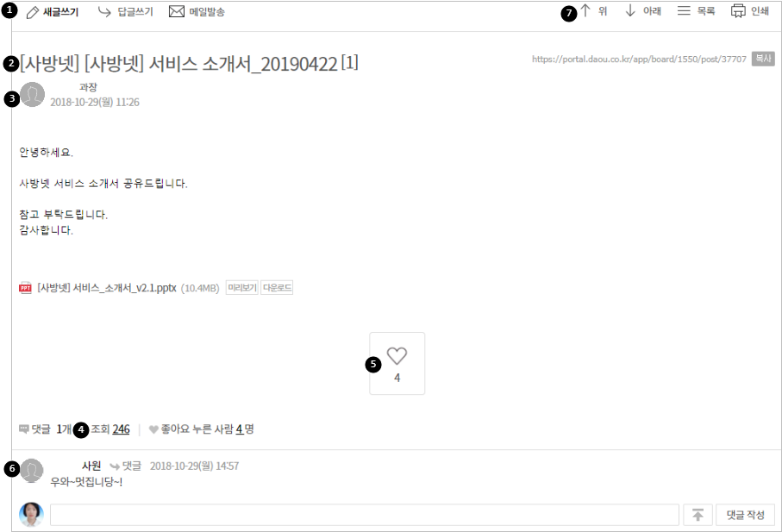The width and height of the screenshot is (782, 532).
Task: Click the 메일발송 envelope icon
Action: 177,11
